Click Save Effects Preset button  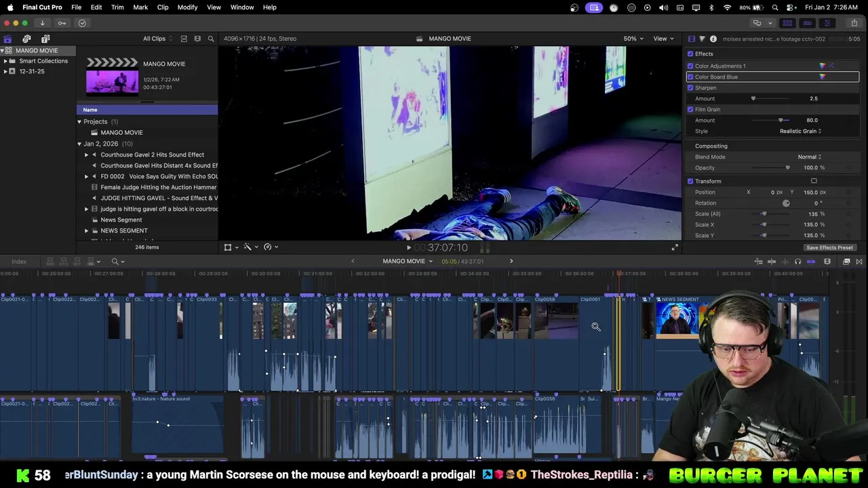(x=829, y=247)
